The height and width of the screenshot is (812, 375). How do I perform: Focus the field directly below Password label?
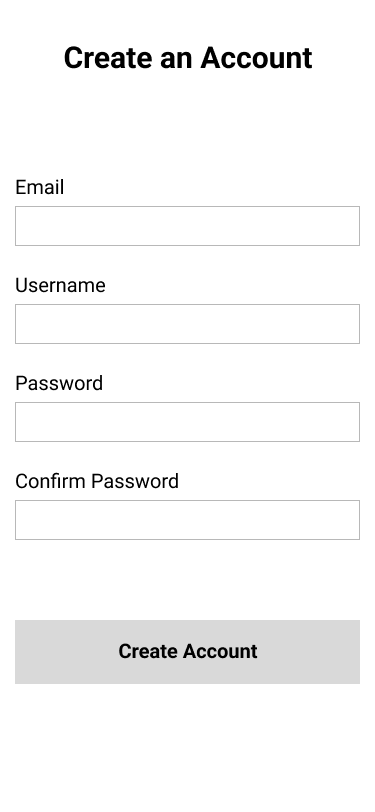(x=187, y=422)
